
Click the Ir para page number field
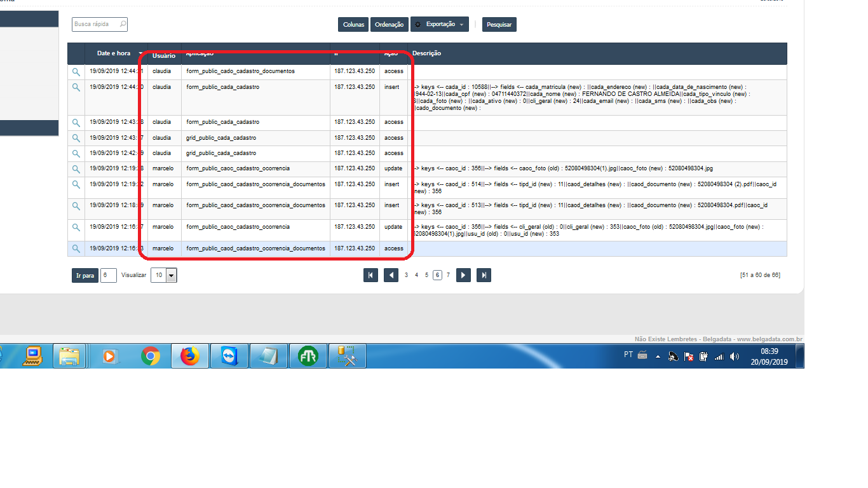(109, 275)
